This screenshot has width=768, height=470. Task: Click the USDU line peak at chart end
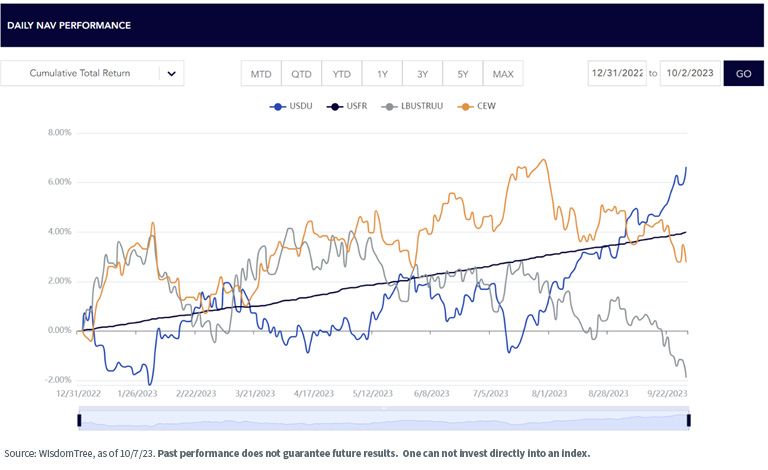coord(686,167)
